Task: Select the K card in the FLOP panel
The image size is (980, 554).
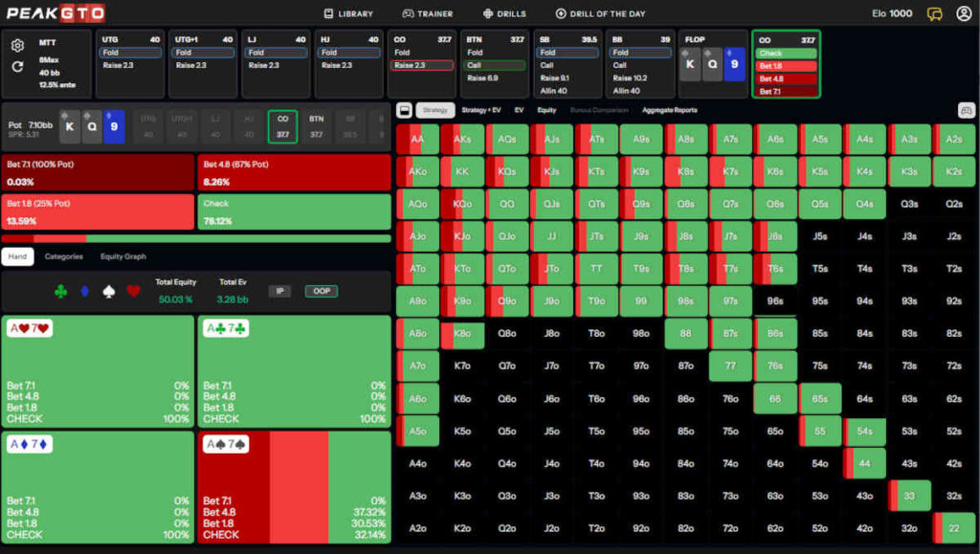Action: click(690, 64)
